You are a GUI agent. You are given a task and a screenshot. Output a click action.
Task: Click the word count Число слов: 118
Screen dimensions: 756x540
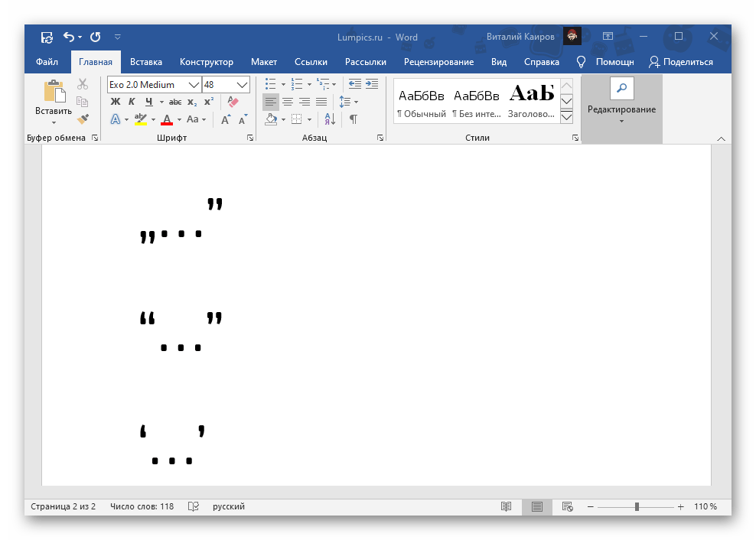[x=142, y=506]
